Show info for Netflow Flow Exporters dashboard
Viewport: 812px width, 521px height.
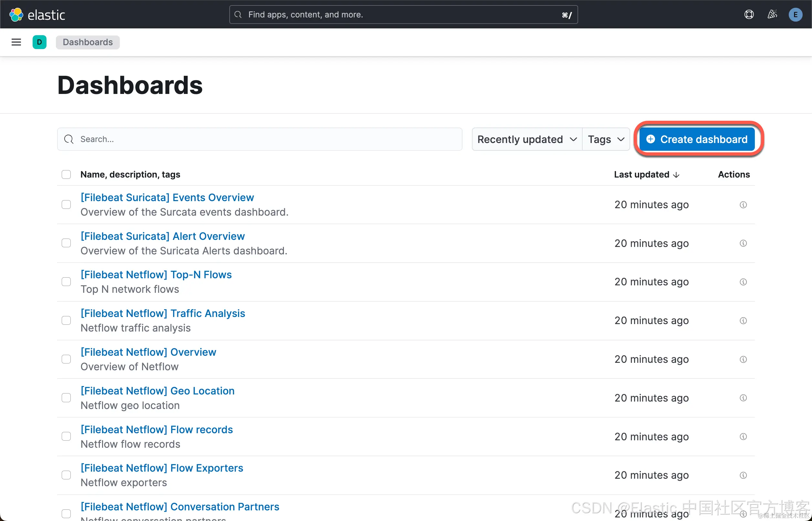[x=743, y=475]
